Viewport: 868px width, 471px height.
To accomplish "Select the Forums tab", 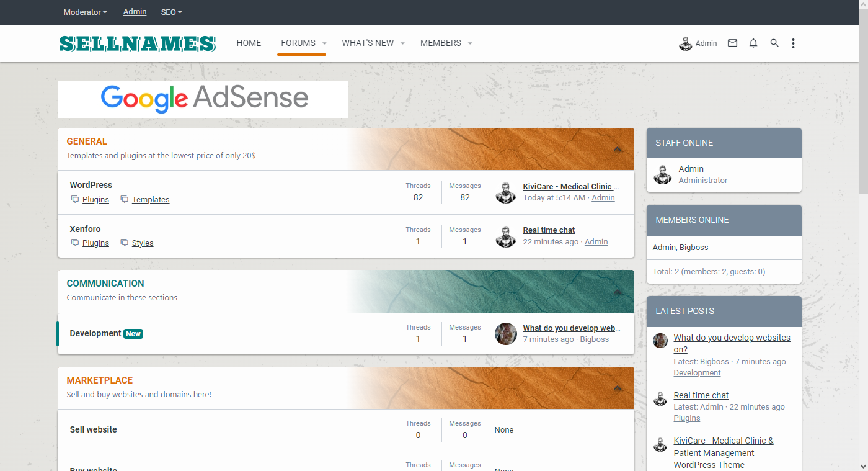I will click(298, 43).
